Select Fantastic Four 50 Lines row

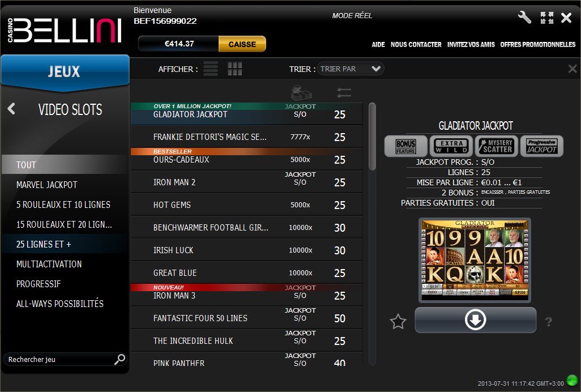[x=246, y=318]
